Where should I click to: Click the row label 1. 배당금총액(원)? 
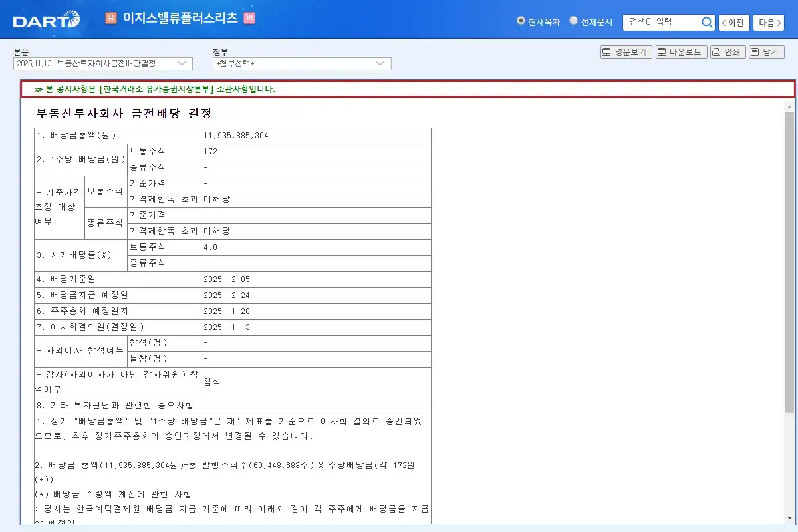(76, 136)
